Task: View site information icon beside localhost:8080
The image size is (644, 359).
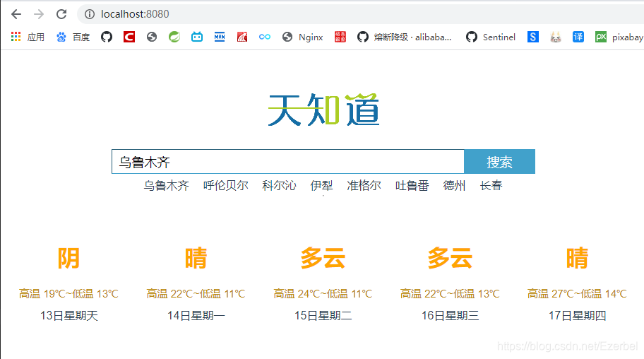Action: pyautogui.click(x=90, y=14)
